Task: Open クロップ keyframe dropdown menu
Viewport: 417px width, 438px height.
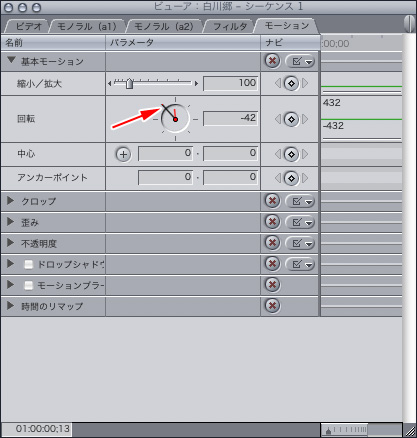Action: 300,201
